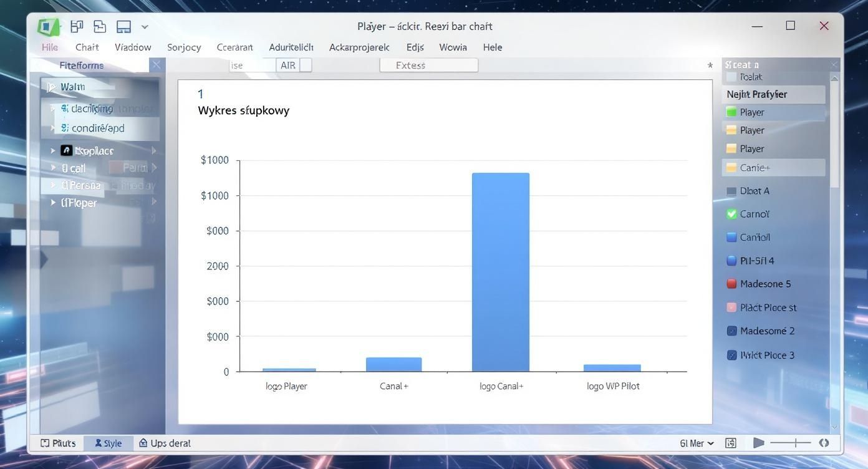This screenshot has height=469, width=868.
Task: Open the Hele menu
Action: [x=493, y=47]
